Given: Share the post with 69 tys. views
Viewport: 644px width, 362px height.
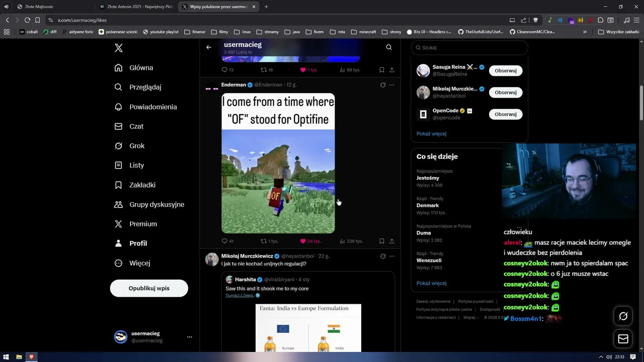Looking at the screenshot, I should (x=392, y=70).
